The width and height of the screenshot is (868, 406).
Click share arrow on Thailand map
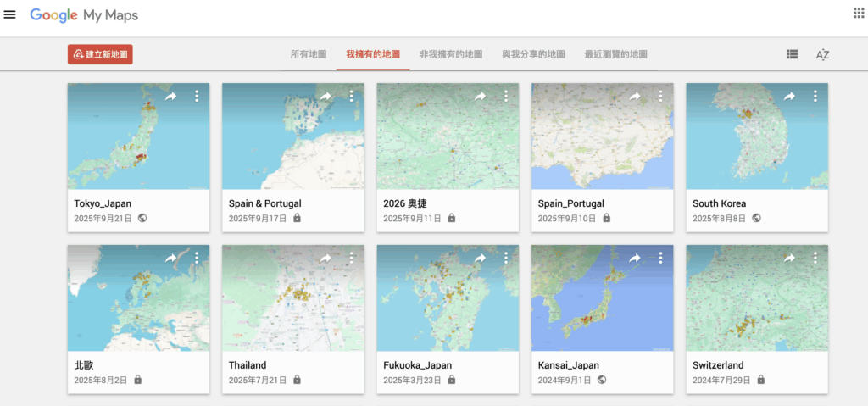coord(325,259)
